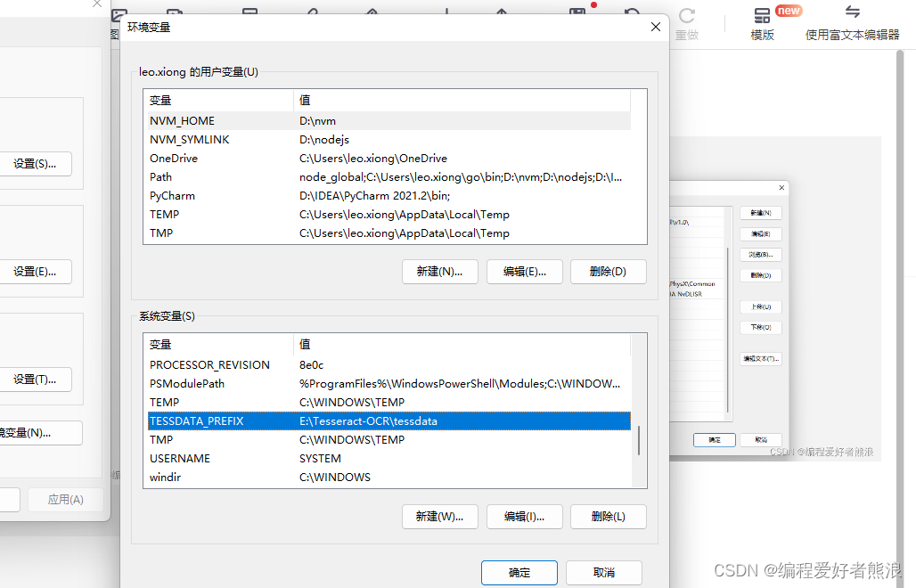Click 删除(L) under system variables
916x588 pixels.
point(608,517)
